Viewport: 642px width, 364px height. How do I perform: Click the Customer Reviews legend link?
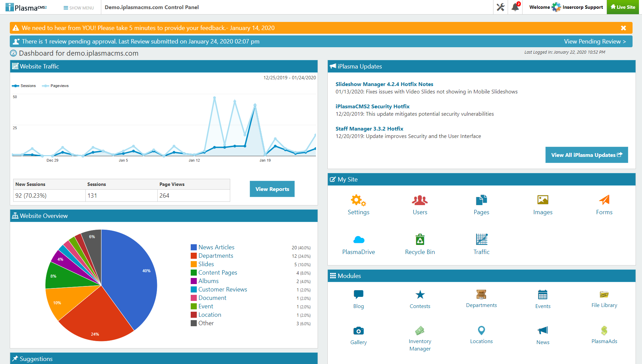click(222, 289)
